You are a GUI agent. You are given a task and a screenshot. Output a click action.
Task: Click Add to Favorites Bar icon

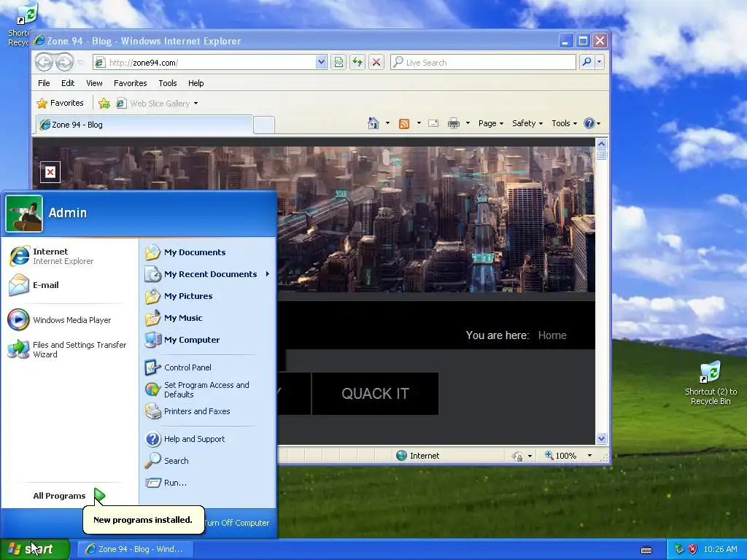point(104,104)
